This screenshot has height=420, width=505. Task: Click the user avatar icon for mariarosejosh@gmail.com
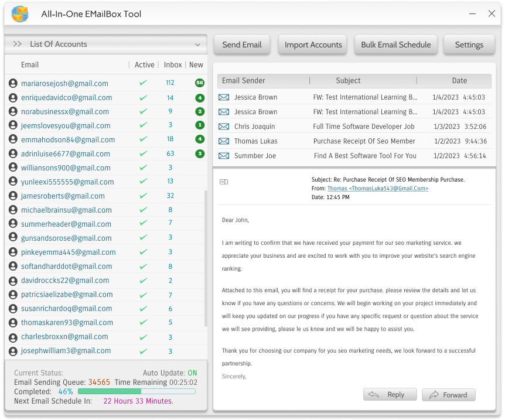[13, 84]
